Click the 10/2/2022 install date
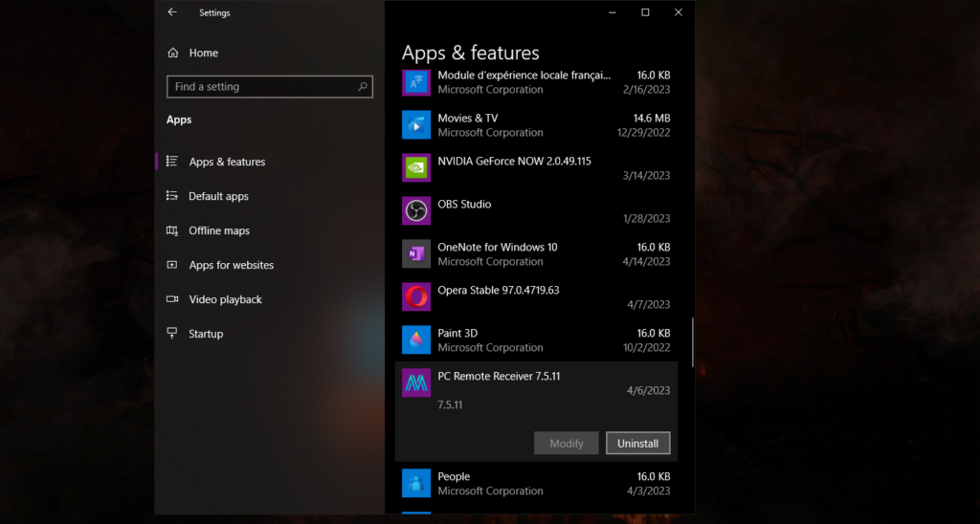The image size is (980, 524). (x=646, y=347)
